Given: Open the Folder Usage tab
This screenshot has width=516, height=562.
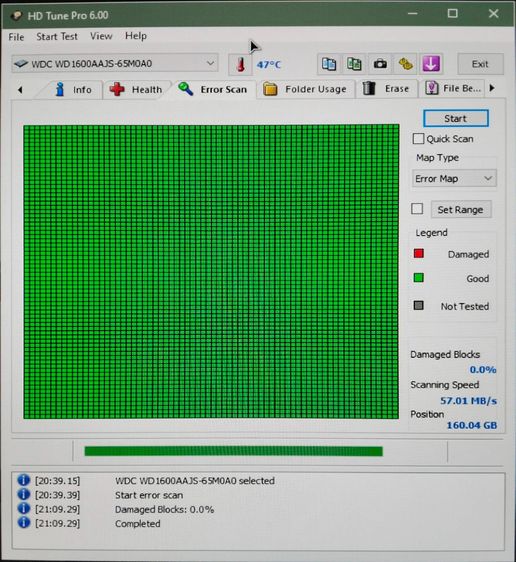Looking at the screenshot, I should 305,89.
